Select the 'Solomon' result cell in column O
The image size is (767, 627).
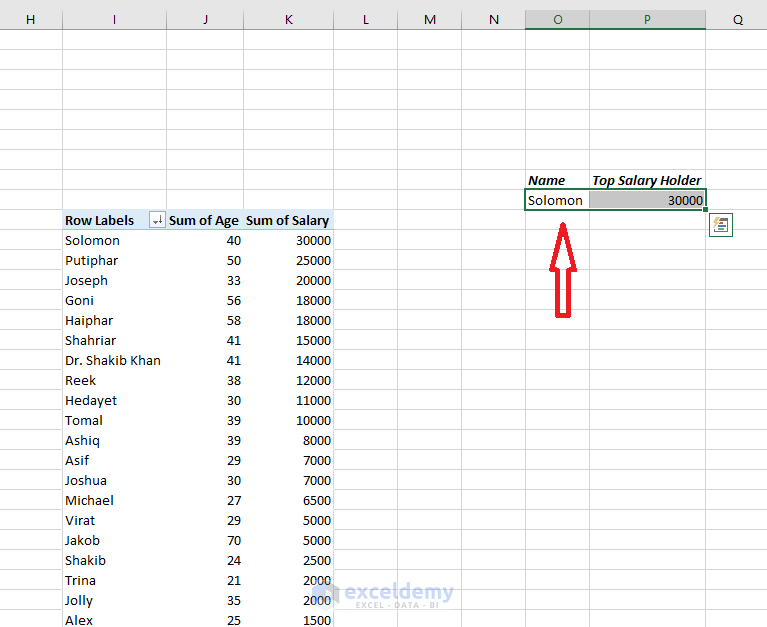[x=558, y=200]
